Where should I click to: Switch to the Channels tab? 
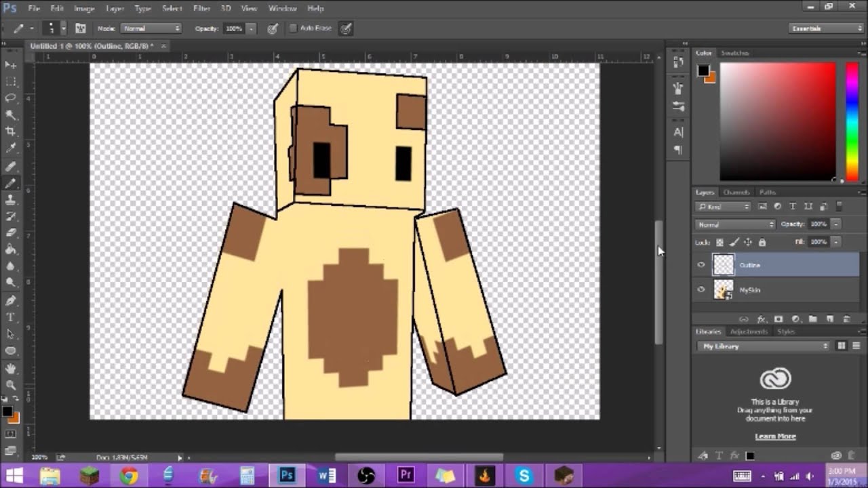point(736,192)
